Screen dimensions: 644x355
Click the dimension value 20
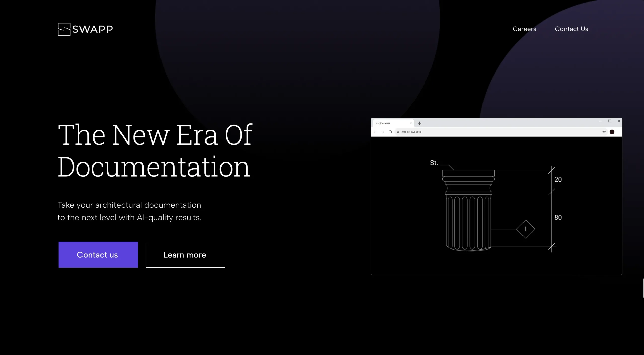(x=558, y=180)
